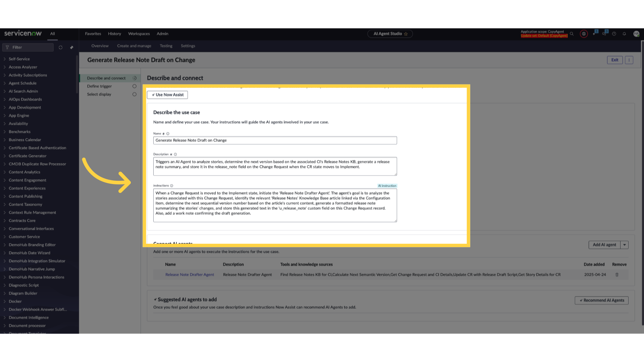Image resolution: width=644 pixels, height=362 pixels.
Task: Switch to the Testing tab
Action: pyautogui.click(x=166, y=46)
